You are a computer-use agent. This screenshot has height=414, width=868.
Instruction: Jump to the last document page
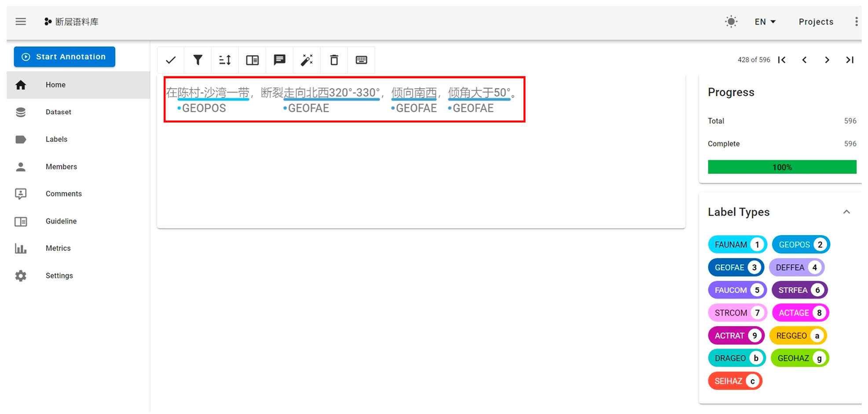point(850,60)
